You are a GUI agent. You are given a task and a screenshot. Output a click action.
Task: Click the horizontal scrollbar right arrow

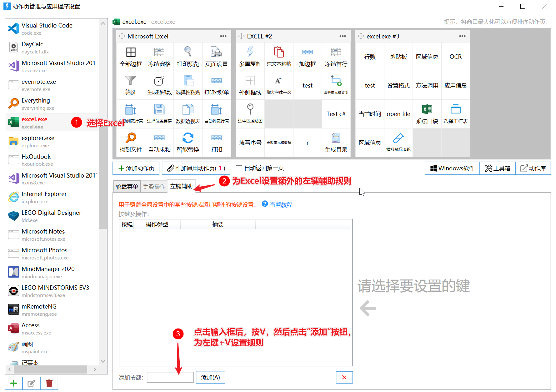point(95,369)
